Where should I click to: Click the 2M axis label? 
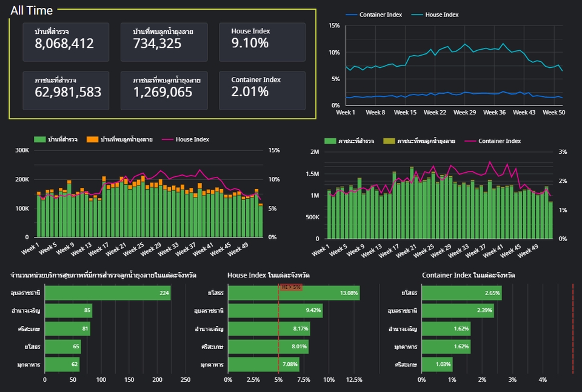tap(315, 151)
